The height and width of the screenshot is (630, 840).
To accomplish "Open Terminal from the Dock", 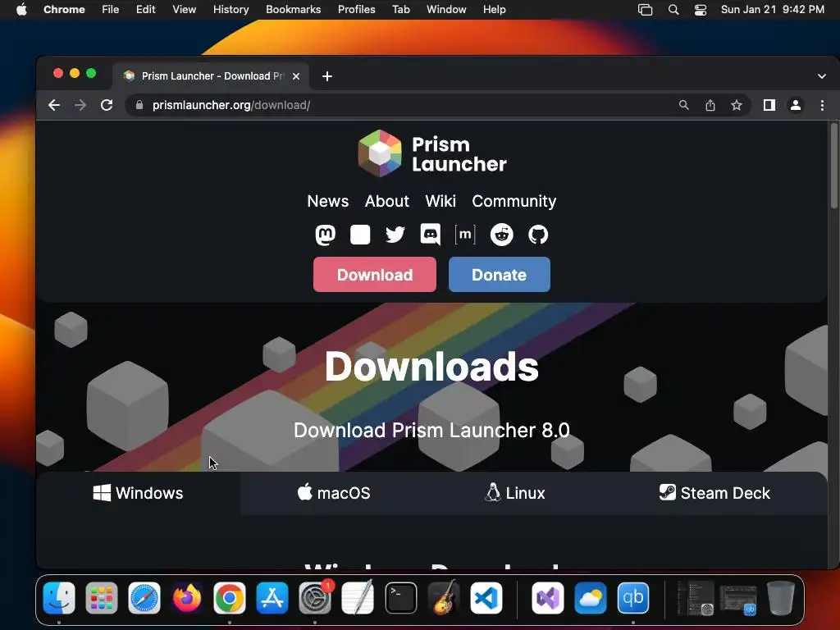I will coord(400,598).
